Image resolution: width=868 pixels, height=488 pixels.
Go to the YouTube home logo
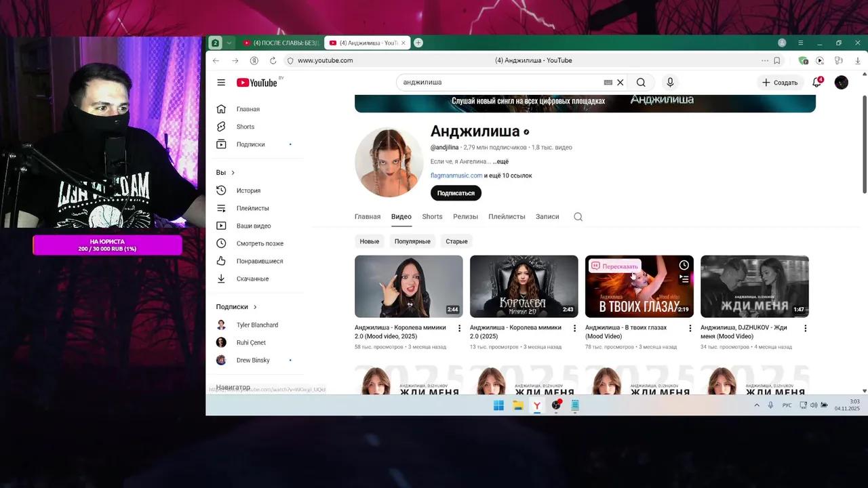pos(257,83)
